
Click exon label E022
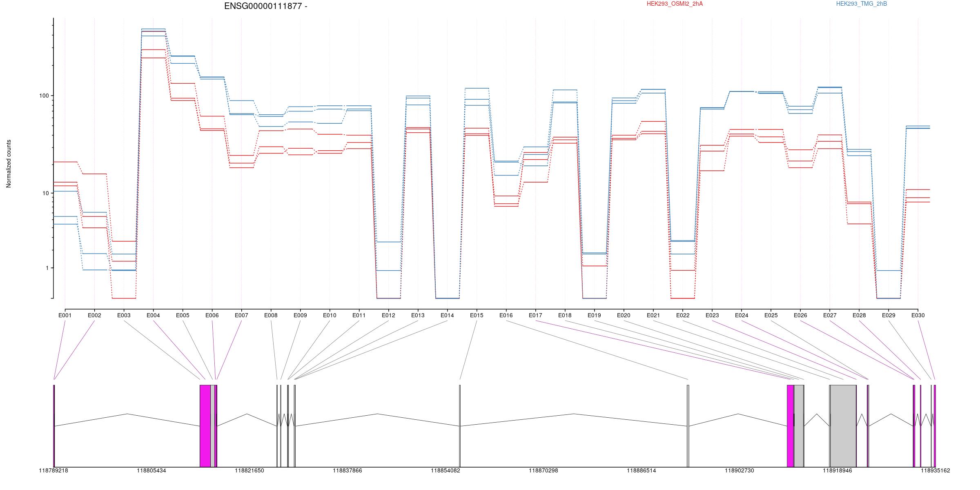(x=683, y=315)
